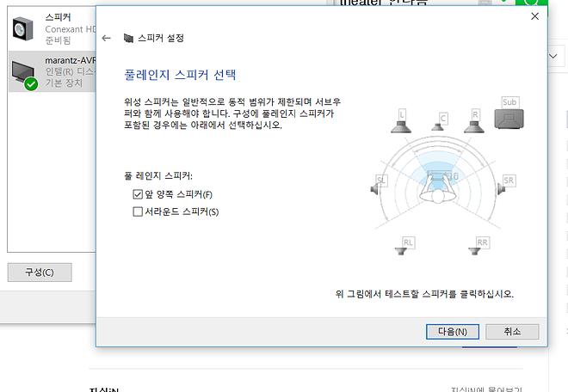Test the SR side-right speaker icon

506,185
